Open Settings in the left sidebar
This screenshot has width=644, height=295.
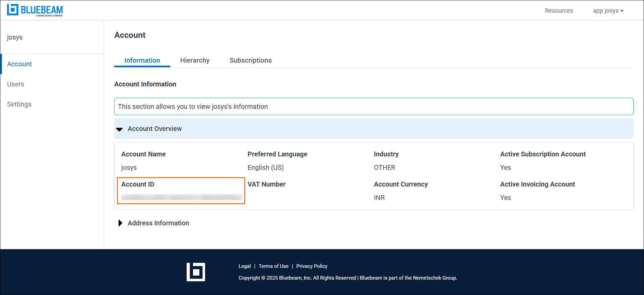coord(19,104)
